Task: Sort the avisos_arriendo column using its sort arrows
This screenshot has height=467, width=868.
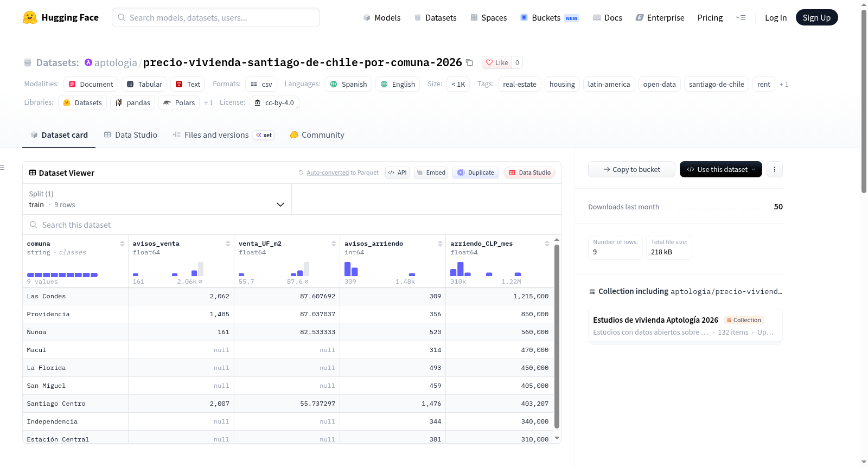Action: pyautogui.click(x=440, y=244)
